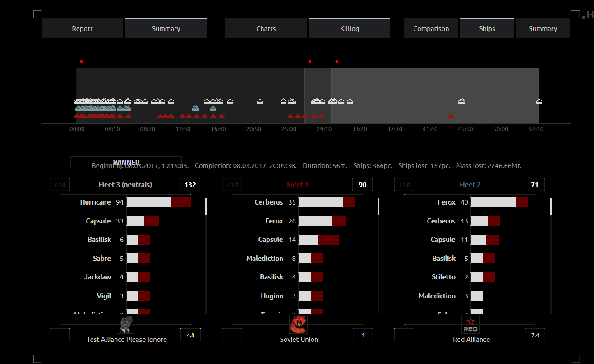Viewport: 594px width, 364px height.
Task: Select the blue Fleet 2 heading
Action: pos(470,185)
